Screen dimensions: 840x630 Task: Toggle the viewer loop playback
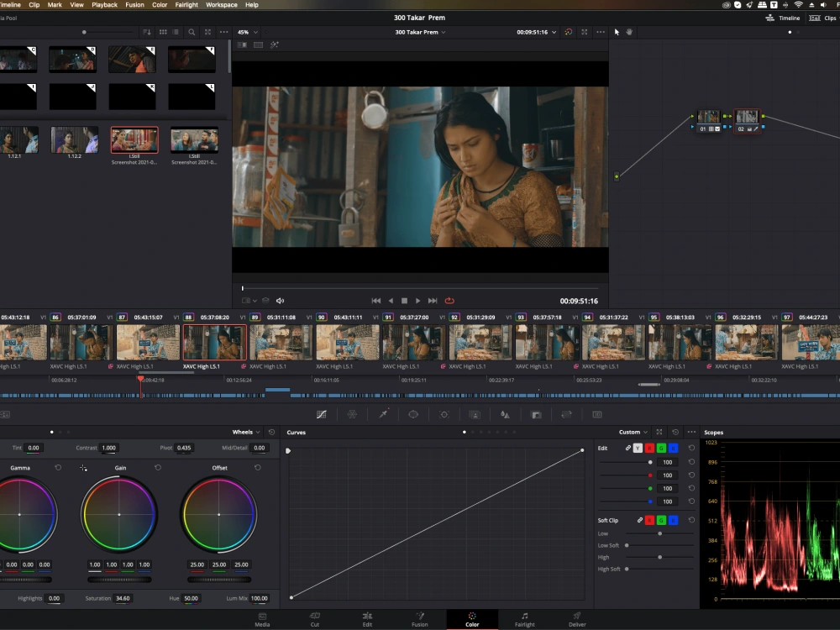point(449,301)
